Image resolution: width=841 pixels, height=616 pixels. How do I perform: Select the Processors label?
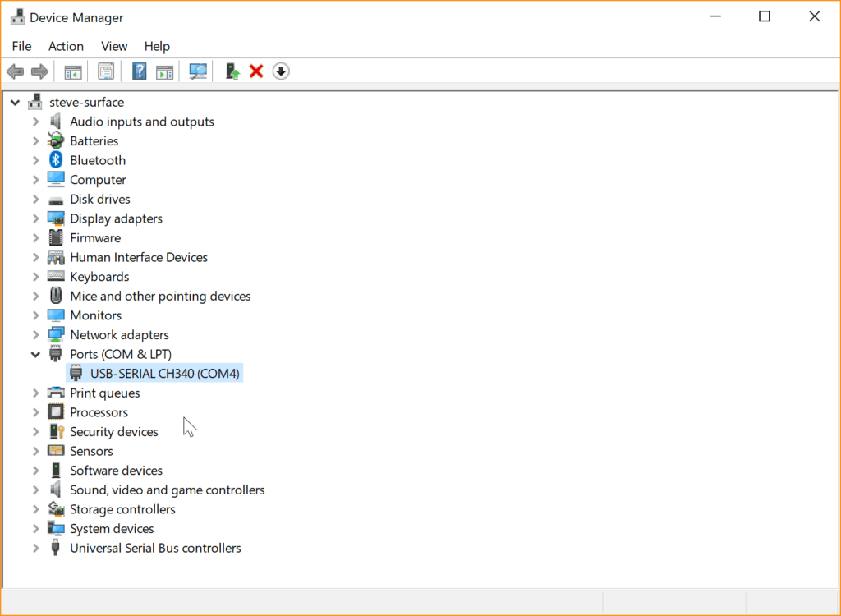99,412
